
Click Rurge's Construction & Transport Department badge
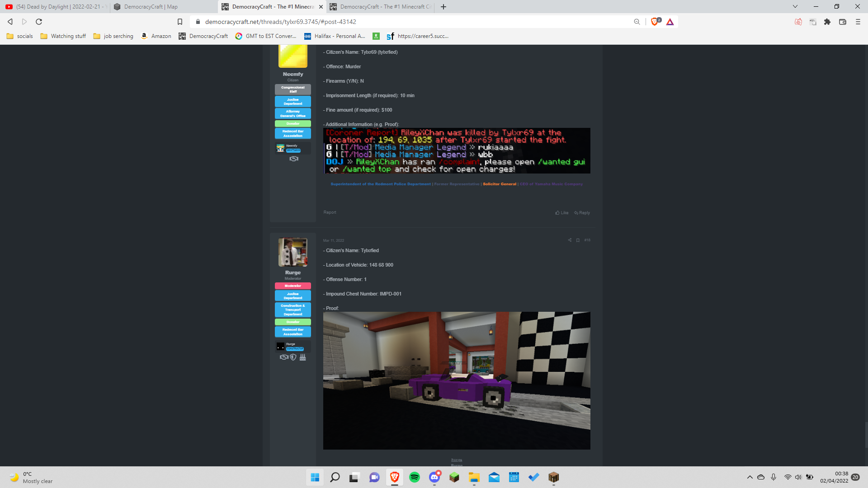[x=293, y=310]
